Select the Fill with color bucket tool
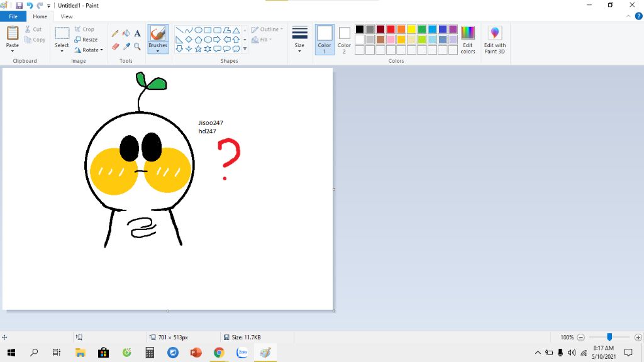This screenshot has width=644, height=362. [x=126, y=33]
